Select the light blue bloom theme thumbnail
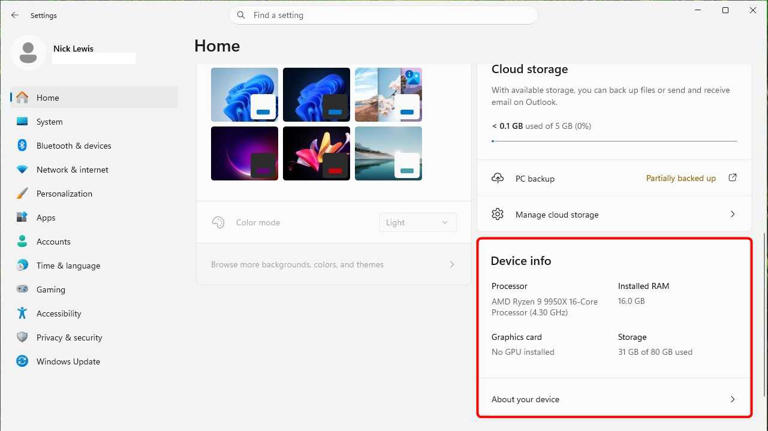The height and width of the screenshot is (431, 768). (x=244, y=95)
